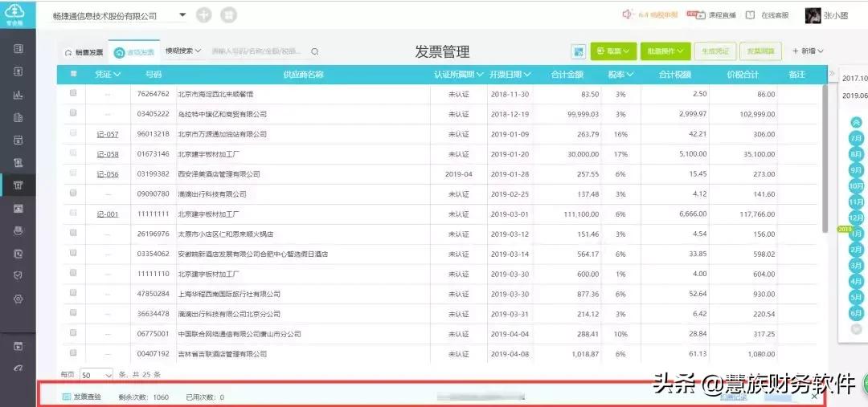This screenshot has width=868, height=407.
Task: Open the shield icon in left sidebar
Action: pyautogui.click(x=18, y=276)
